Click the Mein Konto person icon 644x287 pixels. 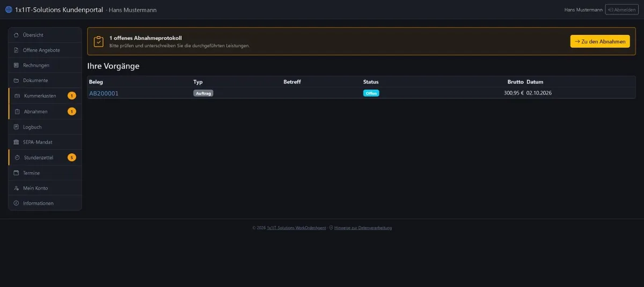16,188
